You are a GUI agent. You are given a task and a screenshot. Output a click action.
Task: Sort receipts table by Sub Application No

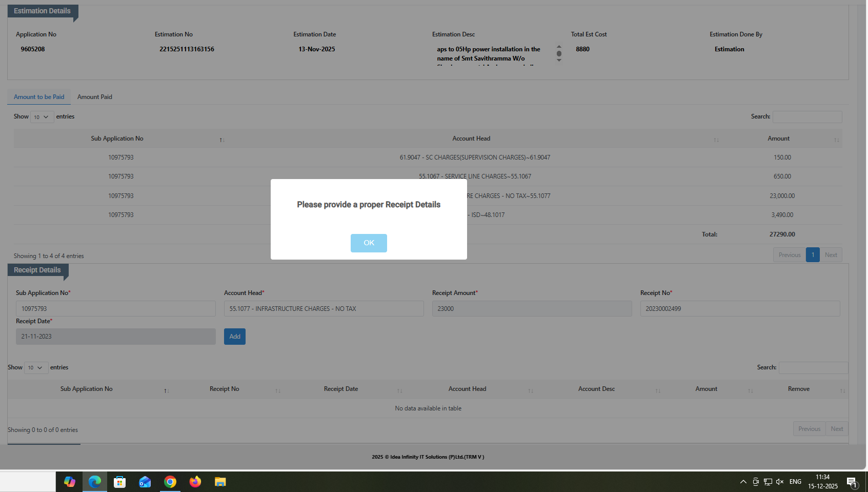[x=167, y=390]
